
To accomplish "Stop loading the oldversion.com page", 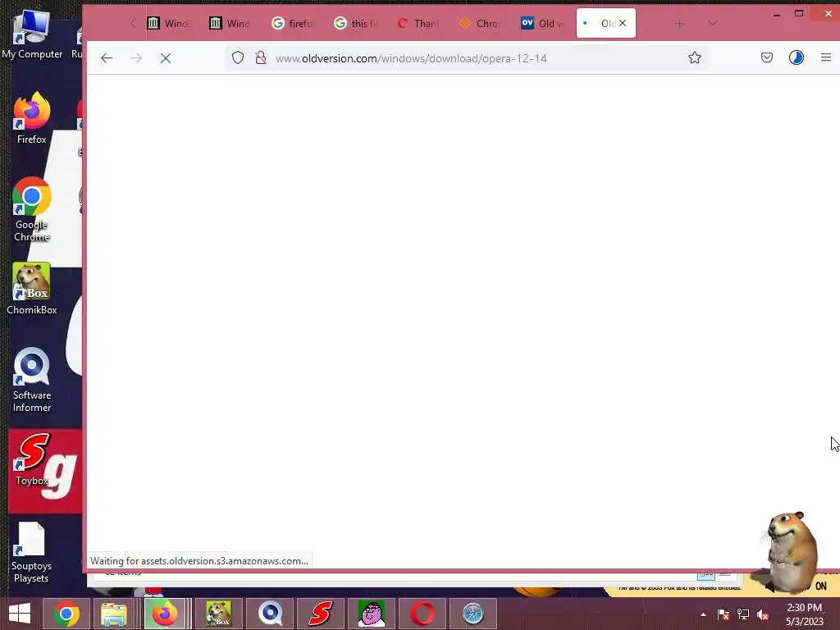I will click(166, 58).
